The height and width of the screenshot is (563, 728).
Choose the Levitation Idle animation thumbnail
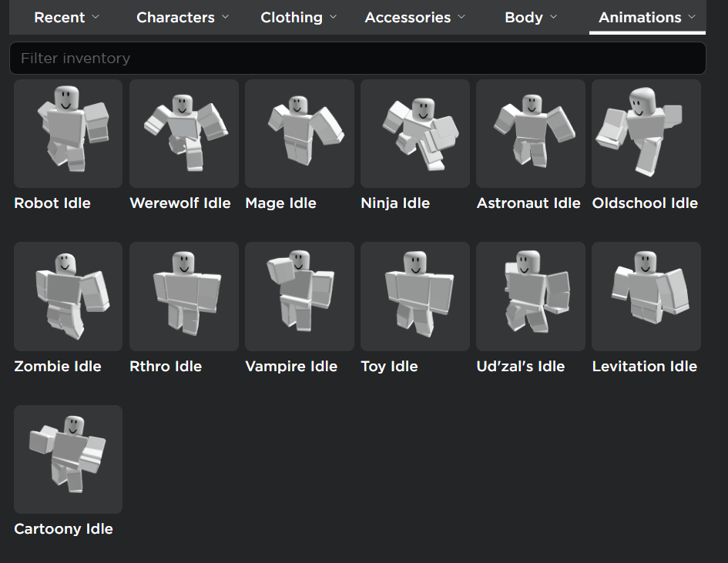[646, 297]
